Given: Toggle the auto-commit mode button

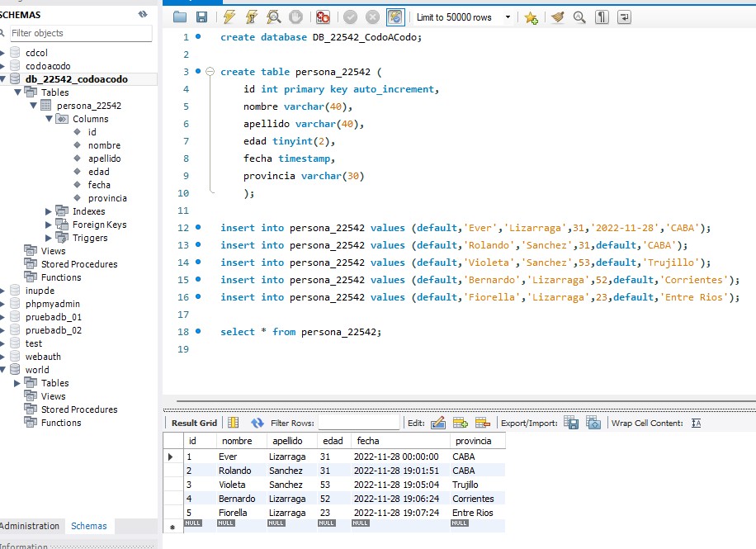Looking at the screenshot, I should 395,17.
